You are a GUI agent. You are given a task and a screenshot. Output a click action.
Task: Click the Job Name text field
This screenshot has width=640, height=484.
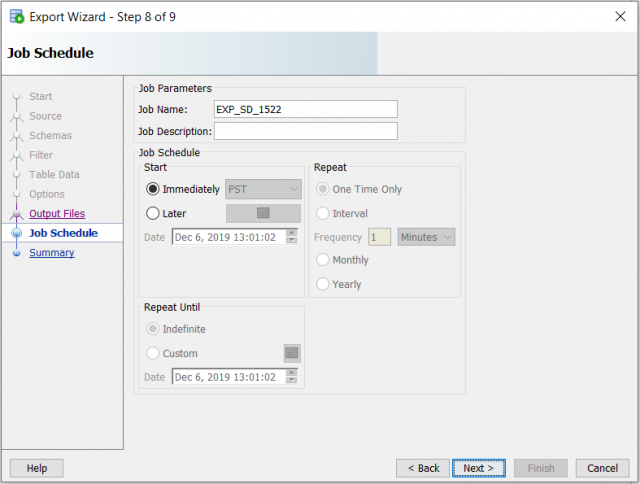pos(305,109)
